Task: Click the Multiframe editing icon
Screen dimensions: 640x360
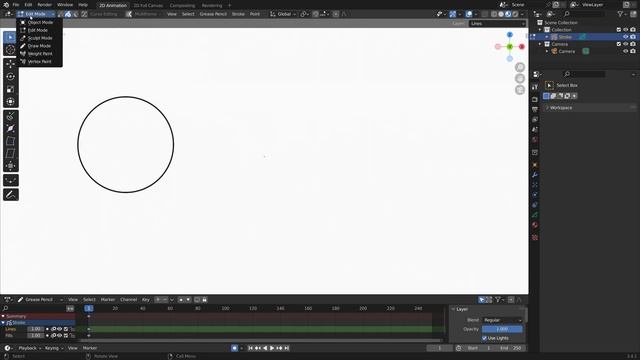Action: 129,14
